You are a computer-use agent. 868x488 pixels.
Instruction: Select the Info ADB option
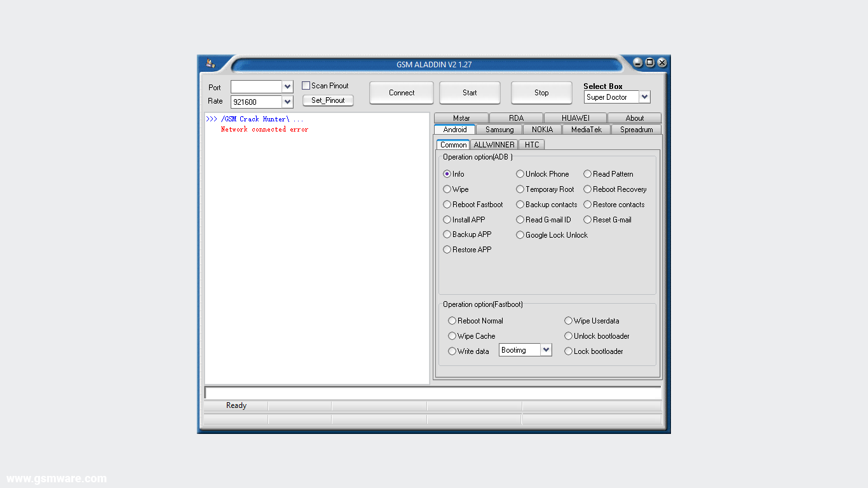pos(447,173)
